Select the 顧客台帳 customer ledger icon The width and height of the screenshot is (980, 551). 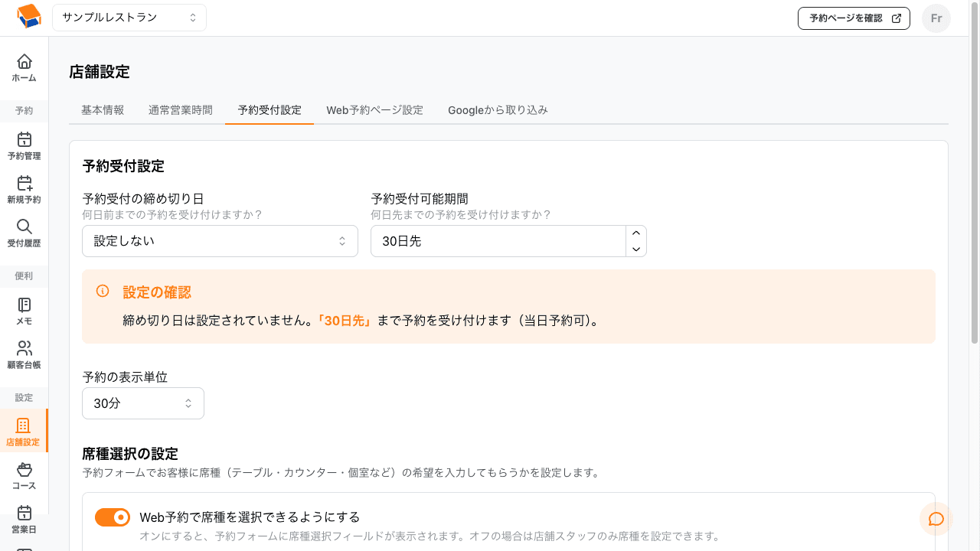point(24,354)
